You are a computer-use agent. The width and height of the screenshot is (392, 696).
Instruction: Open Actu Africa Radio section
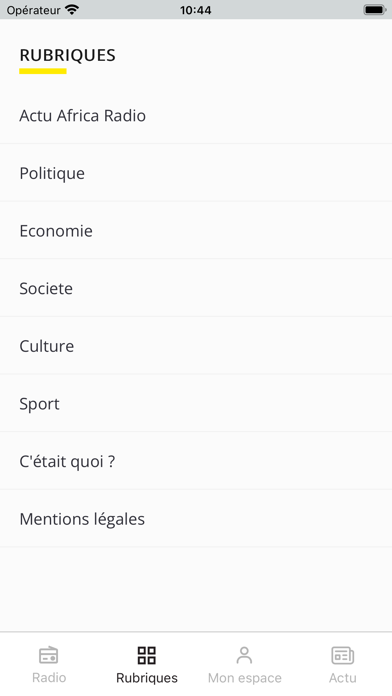click(x=196, y=115)
